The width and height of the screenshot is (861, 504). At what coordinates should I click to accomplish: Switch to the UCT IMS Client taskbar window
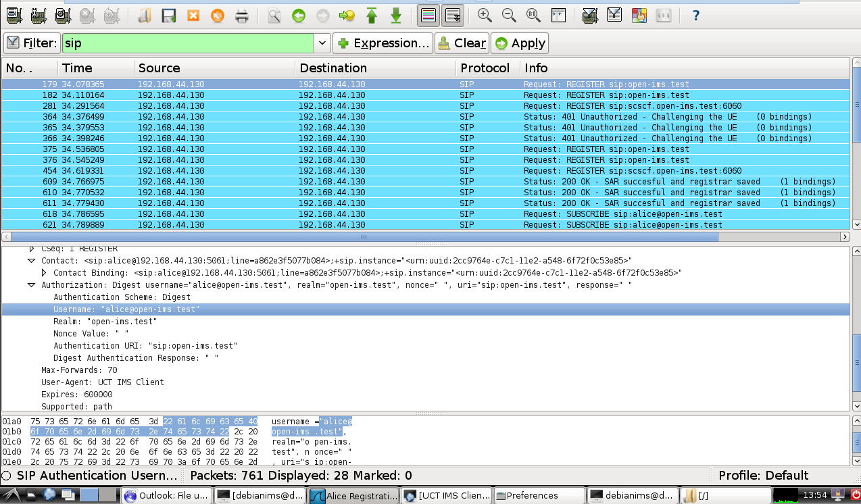coord(447,495)
